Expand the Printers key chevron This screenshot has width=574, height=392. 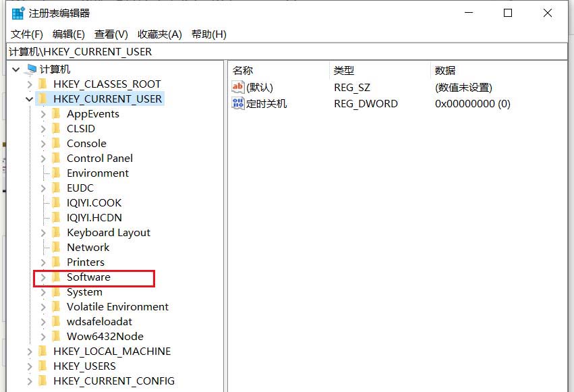pyautogui.click(x=43, y=262)
